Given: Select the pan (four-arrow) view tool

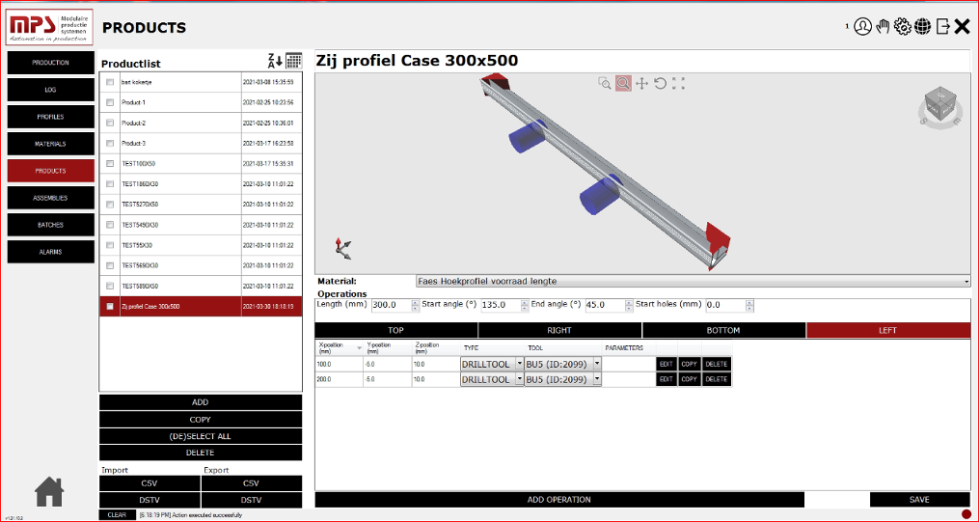Looking at the screenshot, I should pyautogui.click(x=641, y=84).
